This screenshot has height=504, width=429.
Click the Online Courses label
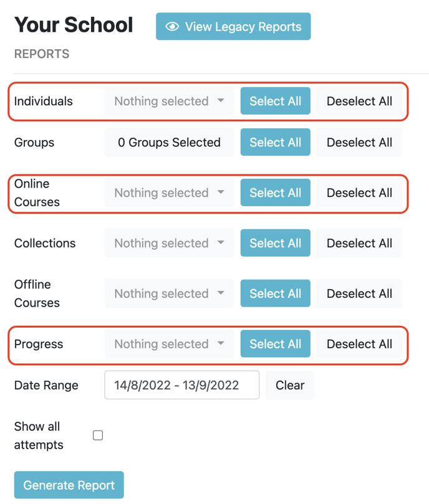click(x=37, y=193)
